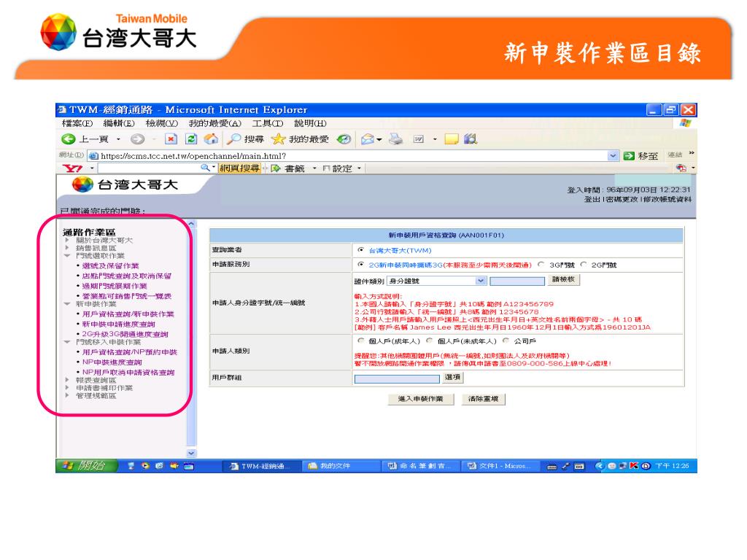Open the 說明(H) Help menu
Viewport: 747px width, 560px height.
point(310,123)
